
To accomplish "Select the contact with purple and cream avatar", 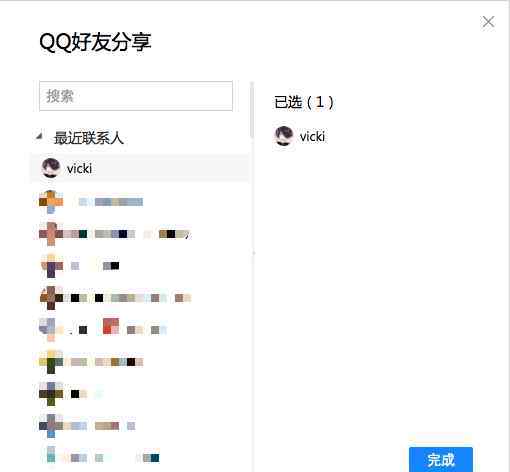I will 140,266.
